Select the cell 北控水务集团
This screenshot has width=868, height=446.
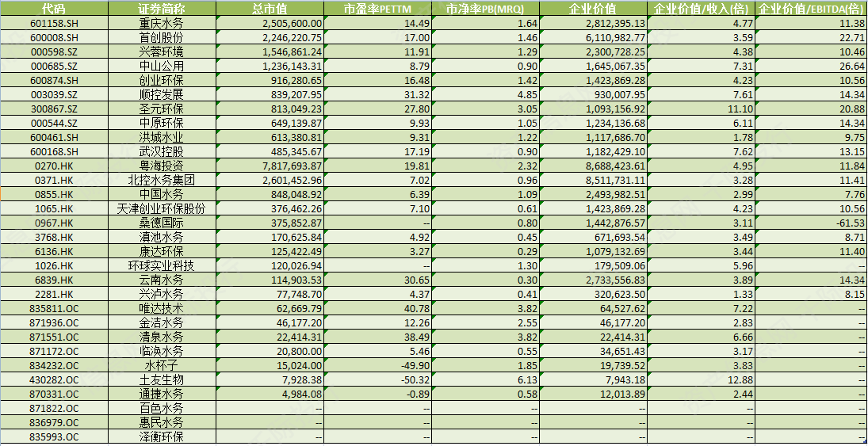pyautogui.click(x=161, y=180)
